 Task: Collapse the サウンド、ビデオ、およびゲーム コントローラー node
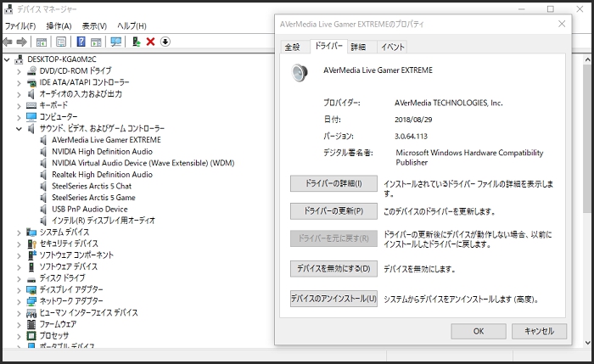19,129
